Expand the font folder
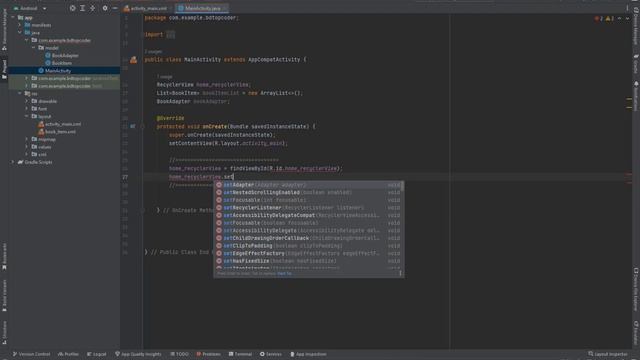Viewport: 640px width, 360px height. [x=27, y=109]
